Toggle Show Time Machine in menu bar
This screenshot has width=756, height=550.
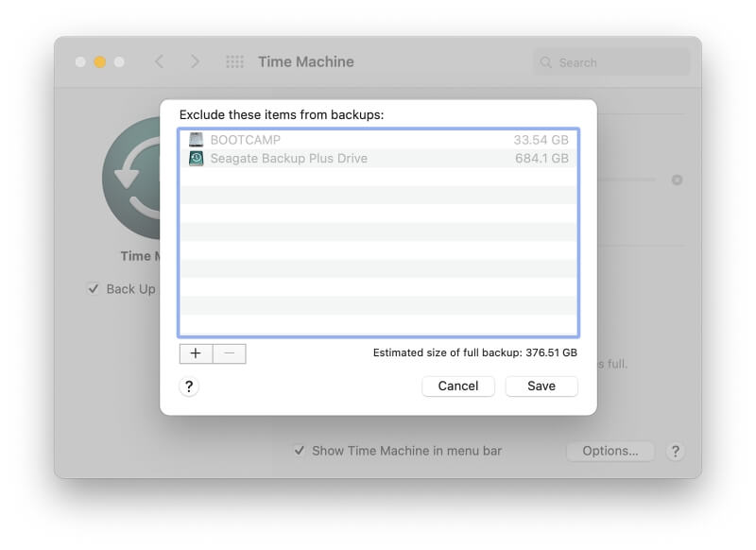[x=300, y=451]
